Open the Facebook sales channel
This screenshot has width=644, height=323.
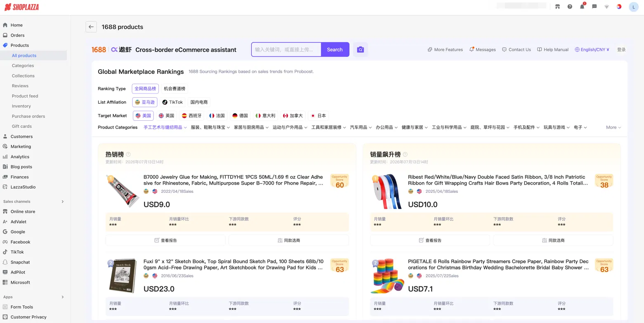(20, 242)
